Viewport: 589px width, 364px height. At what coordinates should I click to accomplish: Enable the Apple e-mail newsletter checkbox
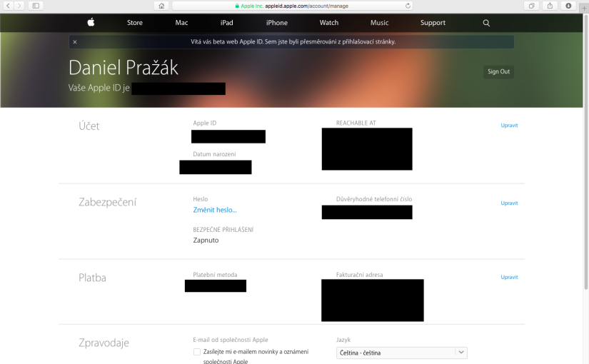pyautogui.click(x=197, y=352)
